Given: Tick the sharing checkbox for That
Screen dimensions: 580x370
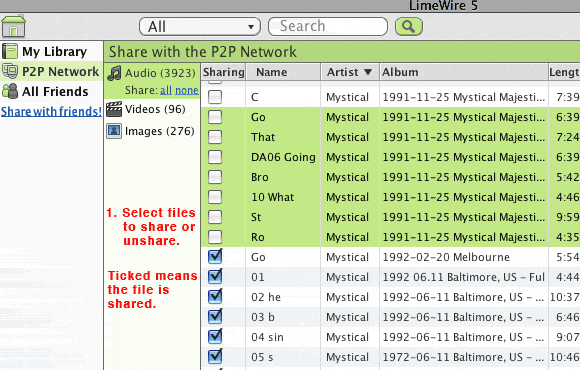Looking at the screenshot, I should coord(215,137).
